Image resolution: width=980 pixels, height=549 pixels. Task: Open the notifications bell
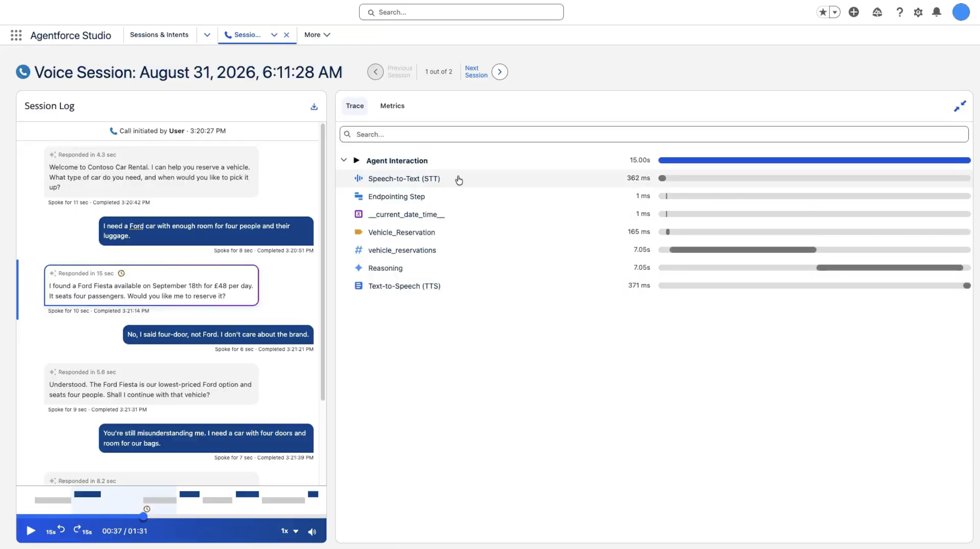point(937,12)
